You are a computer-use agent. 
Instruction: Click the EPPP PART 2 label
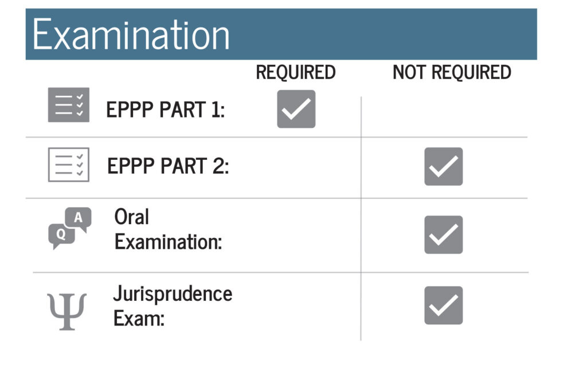point(168,166)
